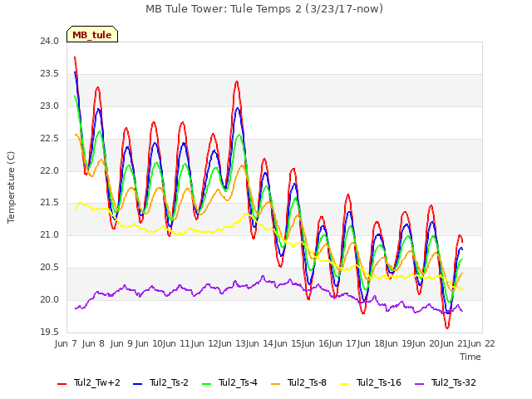Click the red Tul2_Tw+2 legend swatch
Viewport: 532px width, 399px height.
pyautogui.click(x=62, y=384)
